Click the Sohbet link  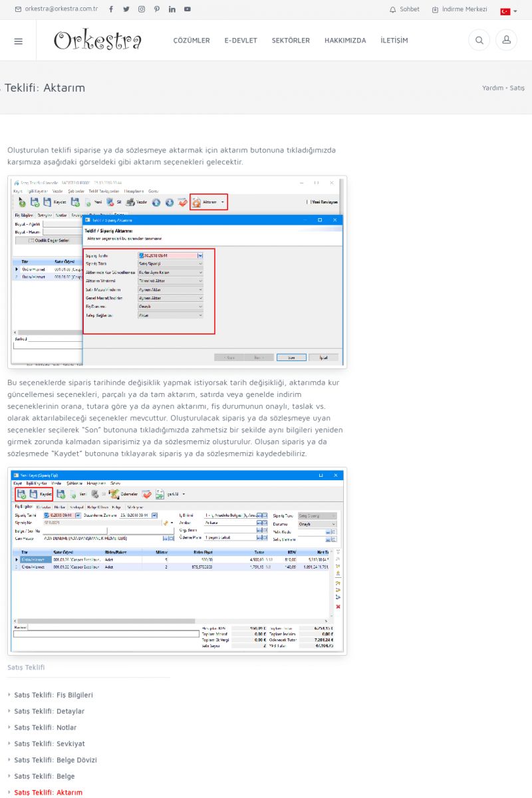pos(404,9)
